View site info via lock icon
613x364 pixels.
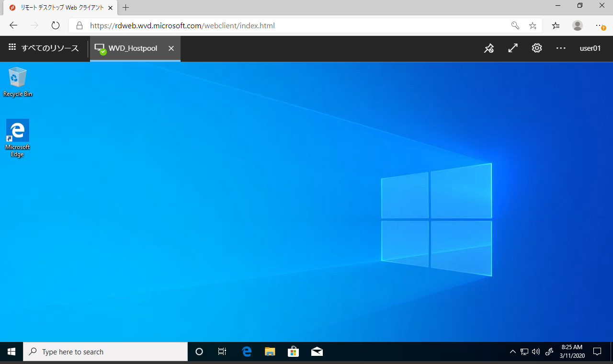click(x=79, y=25)
